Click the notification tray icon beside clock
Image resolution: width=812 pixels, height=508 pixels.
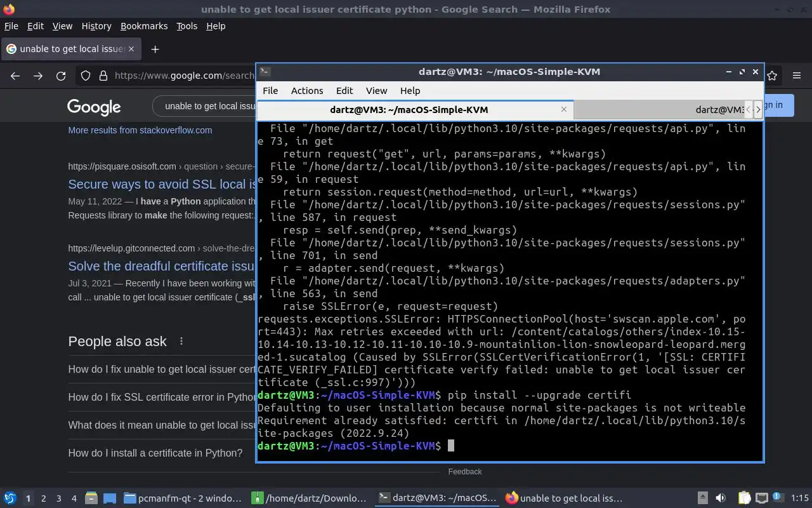point(778,498)
